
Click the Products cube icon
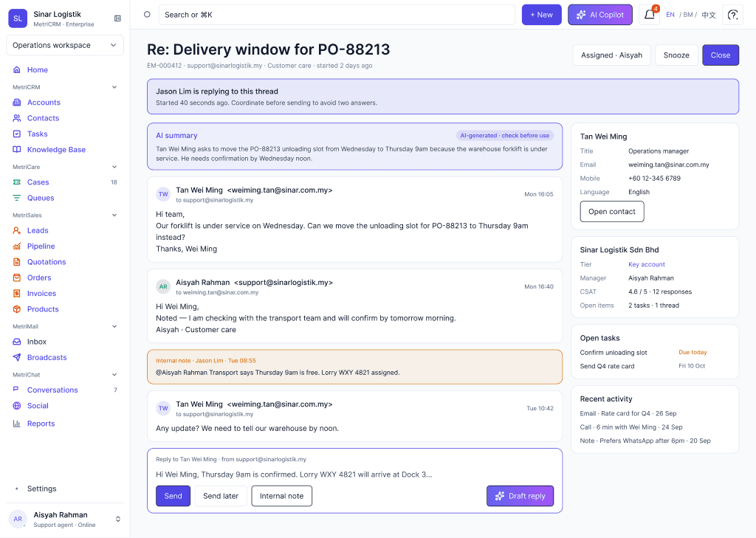(17, 309)
